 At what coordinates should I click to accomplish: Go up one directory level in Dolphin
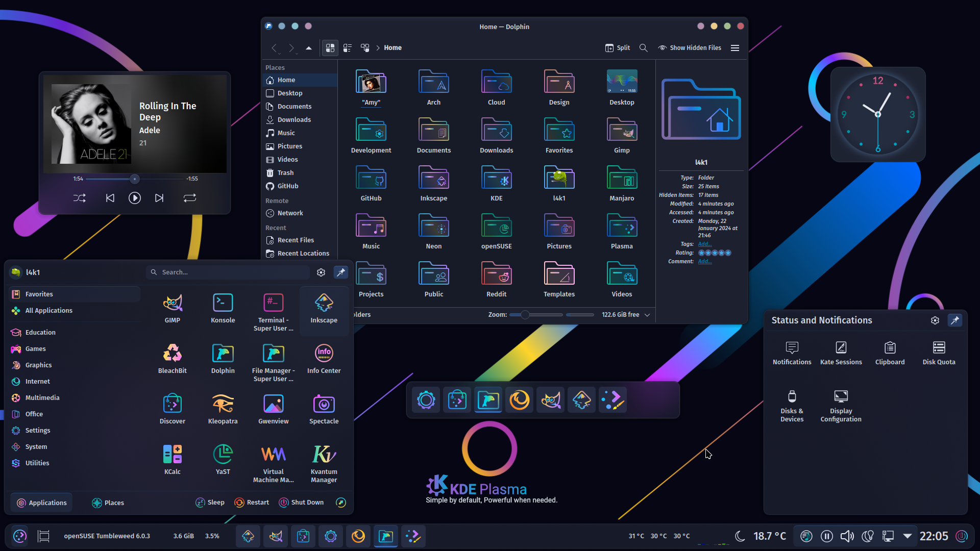pos(308,47)
